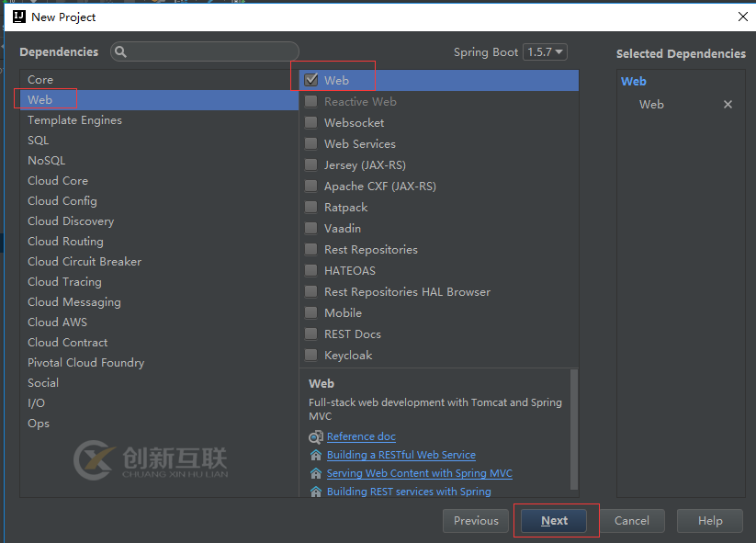756x543 pixels.
Task: Select Cloud Routing category
Action: pyautogui.click(x=159, y=242)
